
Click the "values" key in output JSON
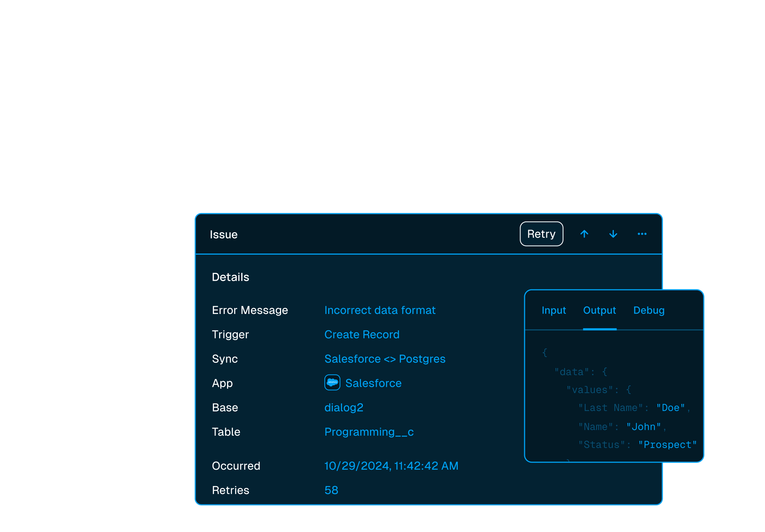[590, 390]
